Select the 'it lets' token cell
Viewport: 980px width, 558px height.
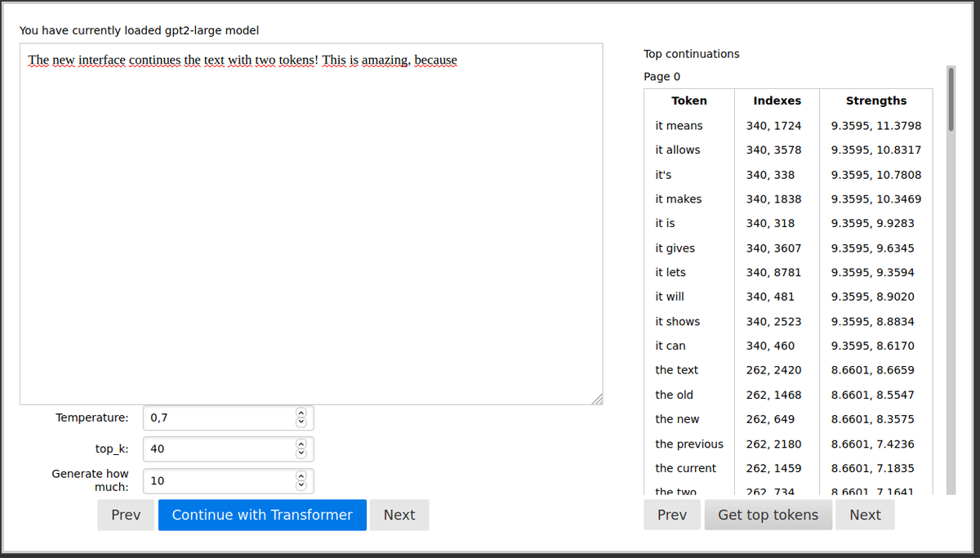click(689, 272)
